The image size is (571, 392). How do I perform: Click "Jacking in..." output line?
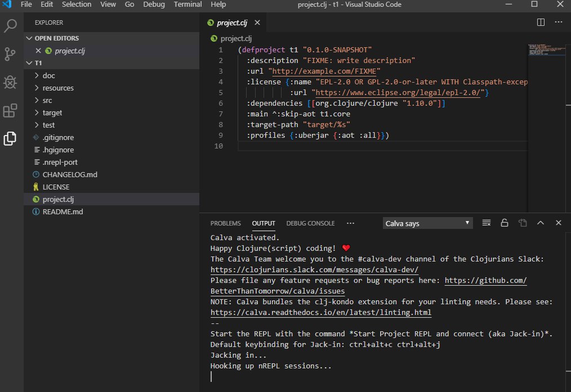coord(238,355)
